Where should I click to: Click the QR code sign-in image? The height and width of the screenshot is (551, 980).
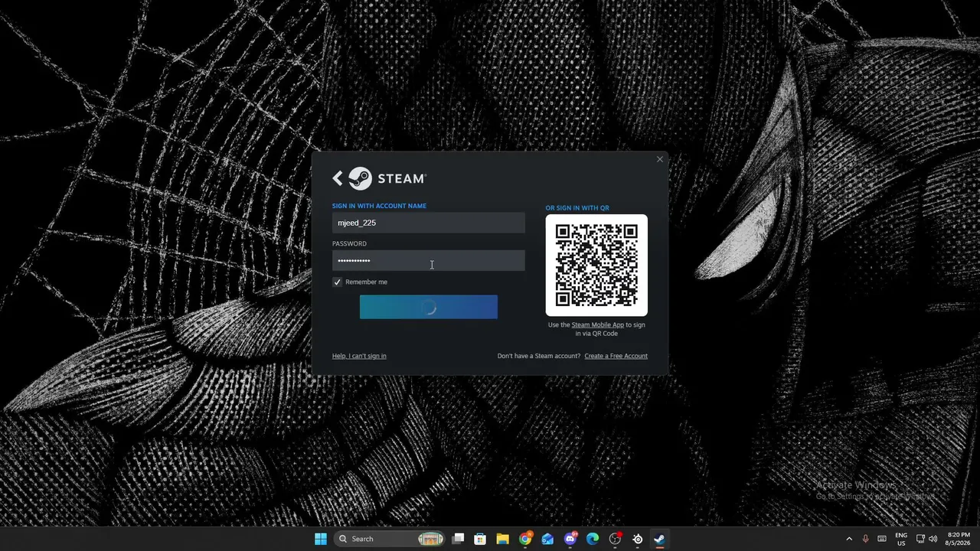point(596,265)
